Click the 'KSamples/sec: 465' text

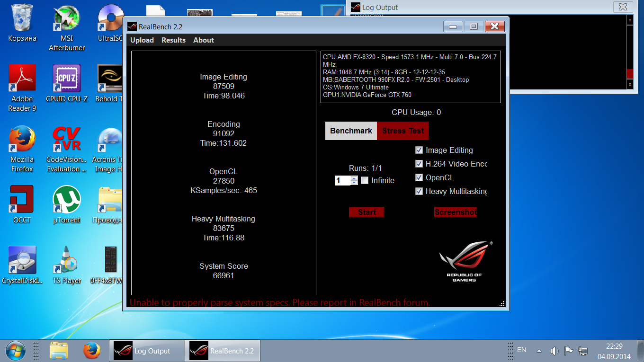(224, 190)
